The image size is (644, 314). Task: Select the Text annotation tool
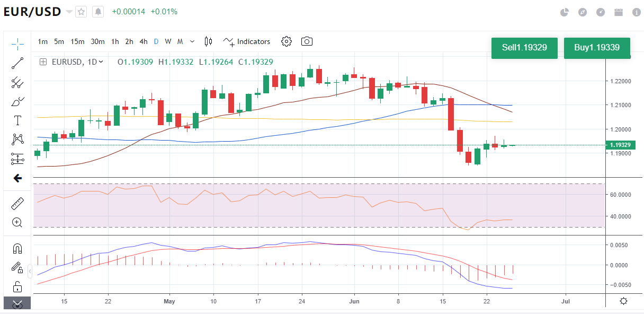[x=17, y=120]
